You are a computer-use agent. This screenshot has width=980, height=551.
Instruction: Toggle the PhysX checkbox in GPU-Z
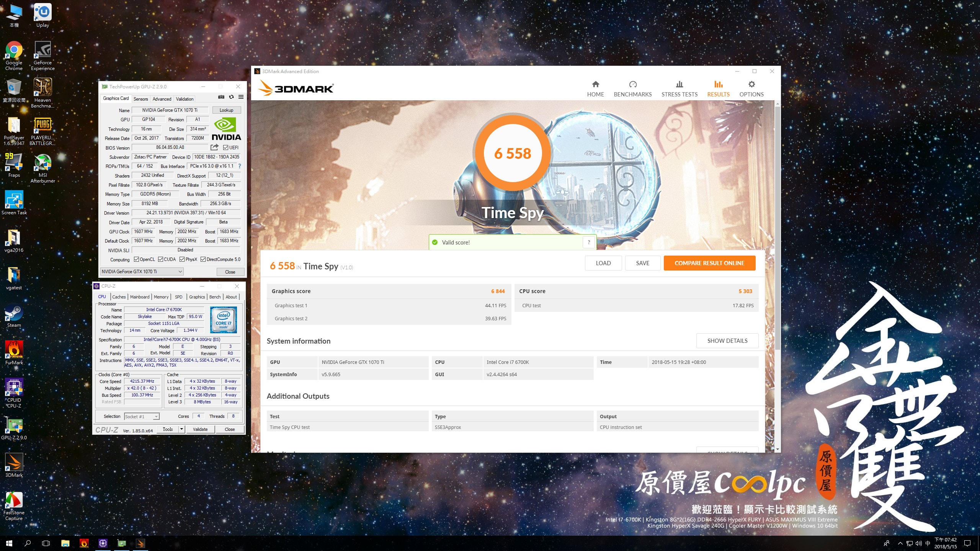click(182, 259)
